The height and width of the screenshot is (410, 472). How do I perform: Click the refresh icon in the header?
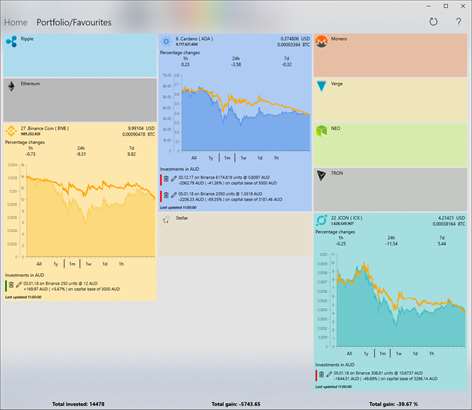(433, 22)
